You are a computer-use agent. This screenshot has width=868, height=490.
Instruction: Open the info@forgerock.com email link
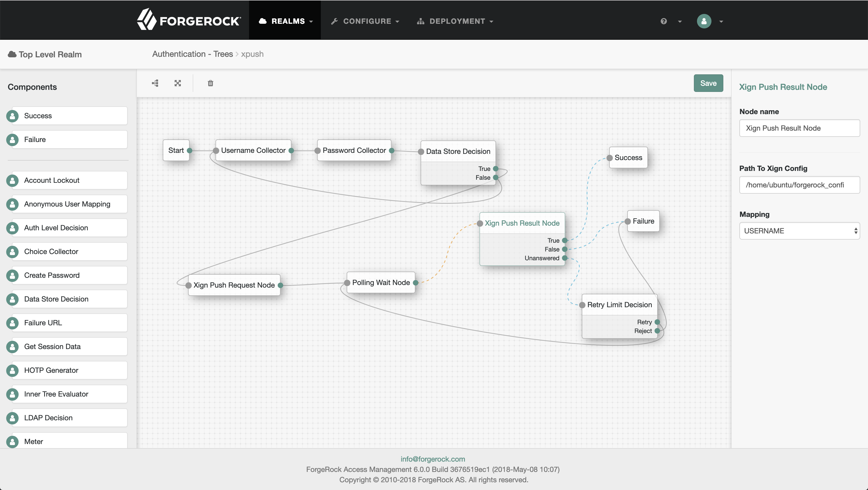(x=433, y=459)
